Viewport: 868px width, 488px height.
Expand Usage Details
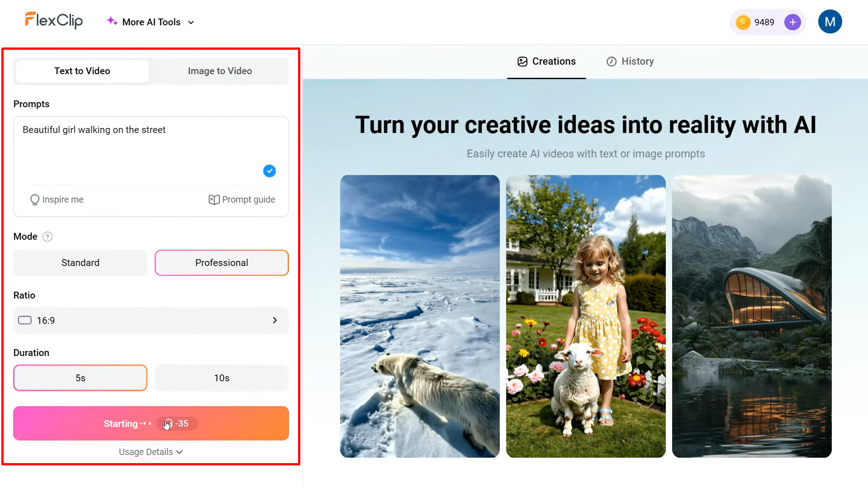tap(150, 451)
